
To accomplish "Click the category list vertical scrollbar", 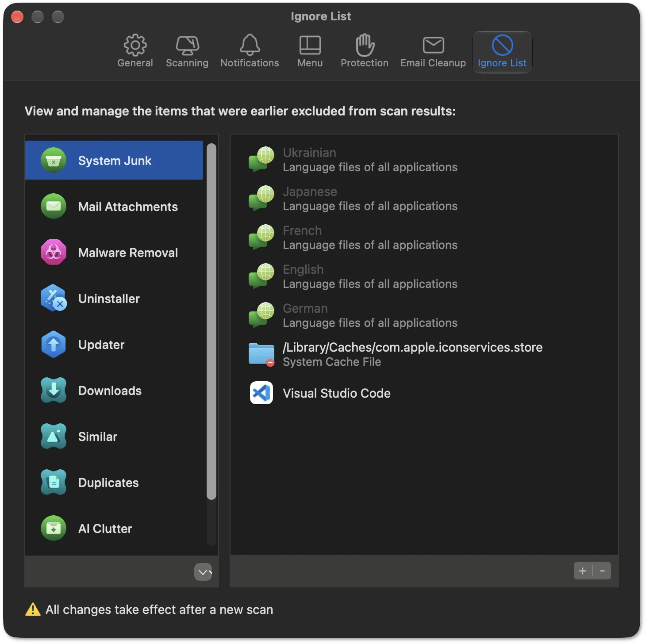I will [x=211, y=322].
